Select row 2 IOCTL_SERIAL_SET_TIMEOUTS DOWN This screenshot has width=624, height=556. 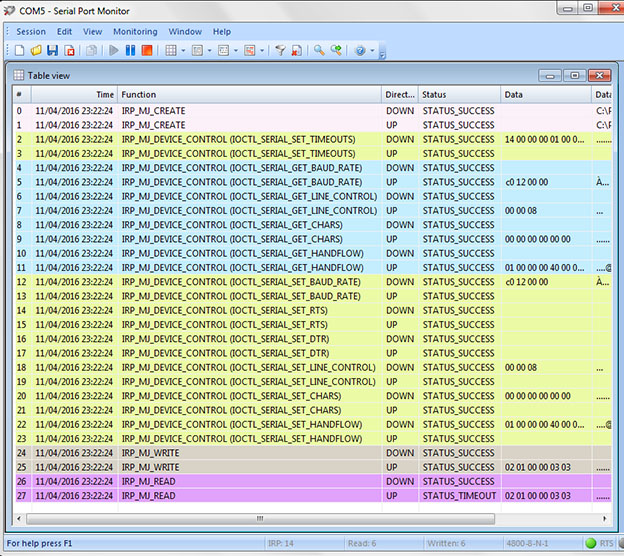point(312,139)
